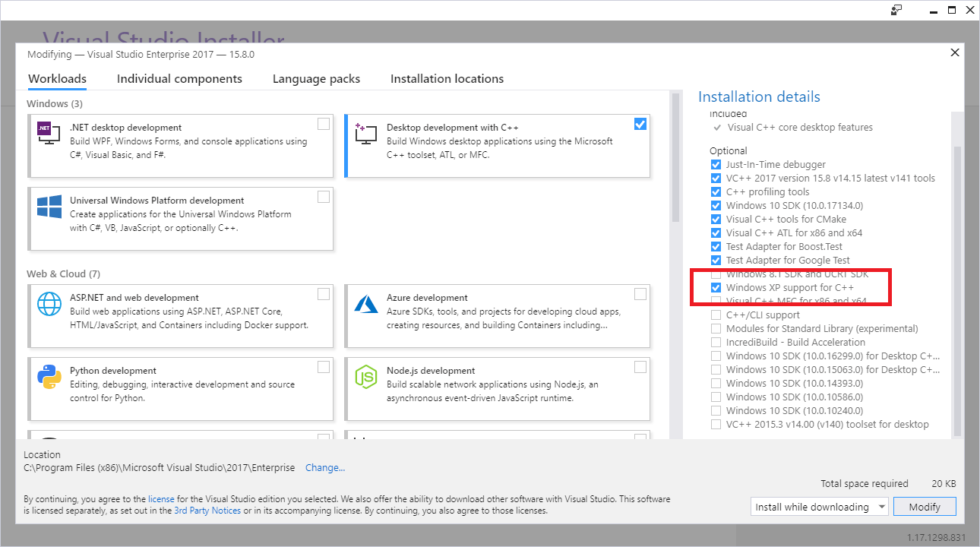This screenshot has height=547, width=980.
Task: Check the Azure development workload box
Action: (x=640, y=294)
